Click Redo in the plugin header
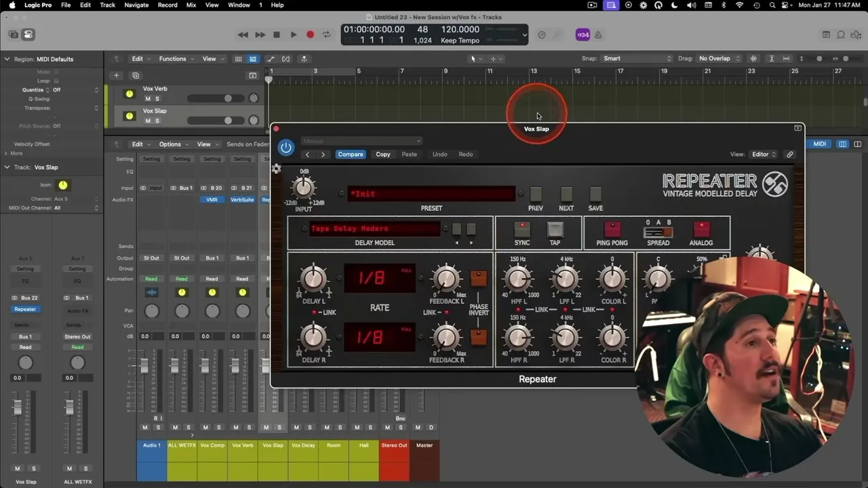This screenshot has height=488, width=868. (x=466, y=155)
